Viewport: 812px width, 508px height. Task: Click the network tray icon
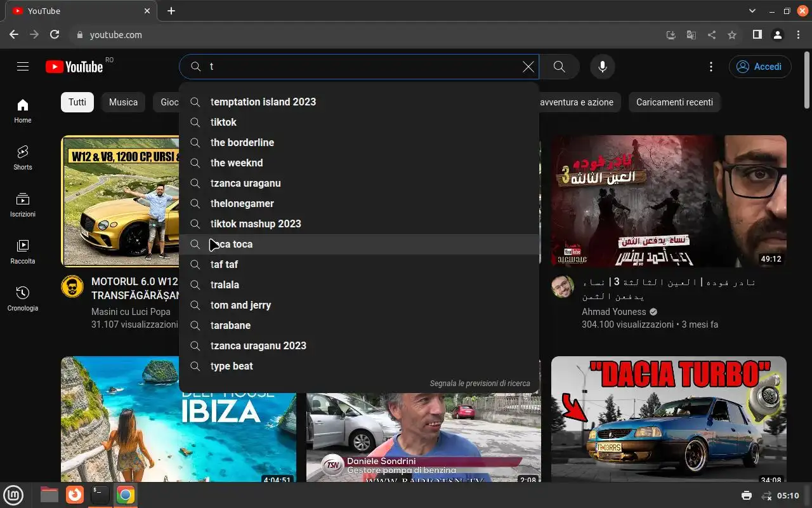(766, 495)
